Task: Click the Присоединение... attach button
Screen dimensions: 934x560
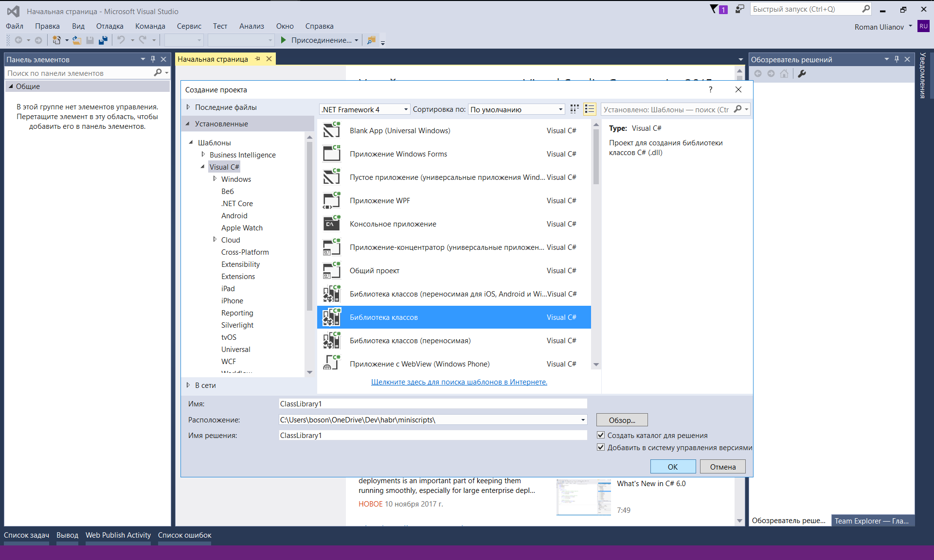Action: 320,40
